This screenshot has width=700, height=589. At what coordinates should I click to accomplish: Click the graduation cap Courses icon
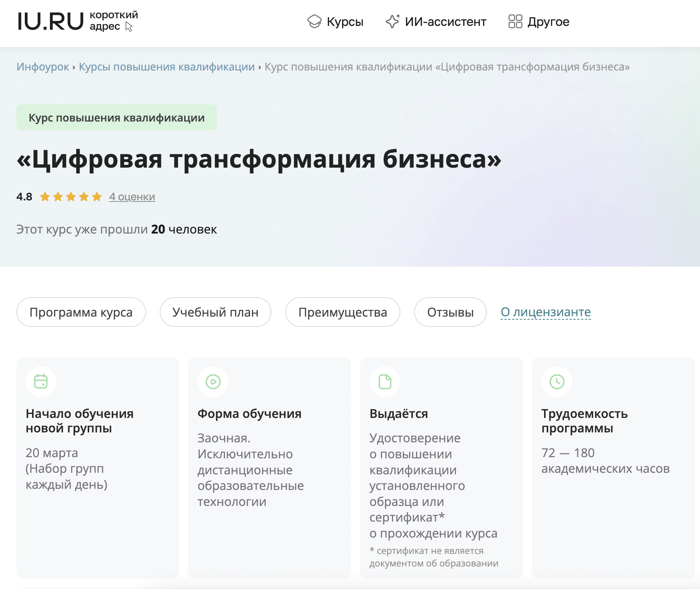pos(315,21)
